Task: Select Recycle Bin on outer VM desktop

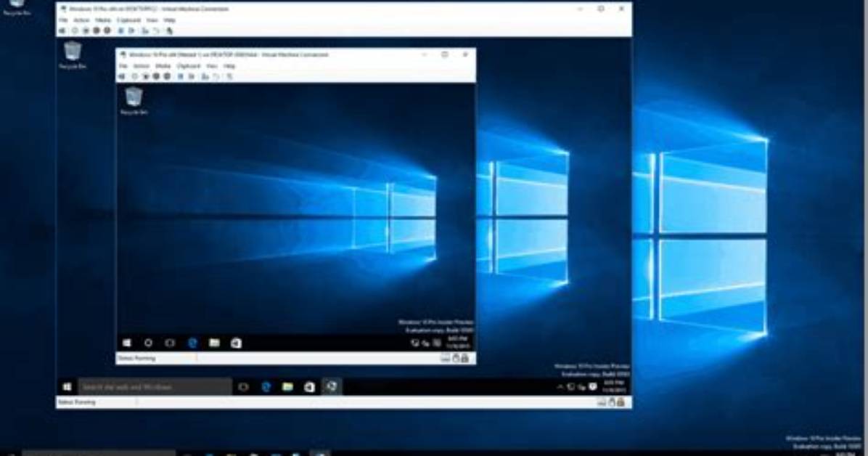Action: point(73,55)
